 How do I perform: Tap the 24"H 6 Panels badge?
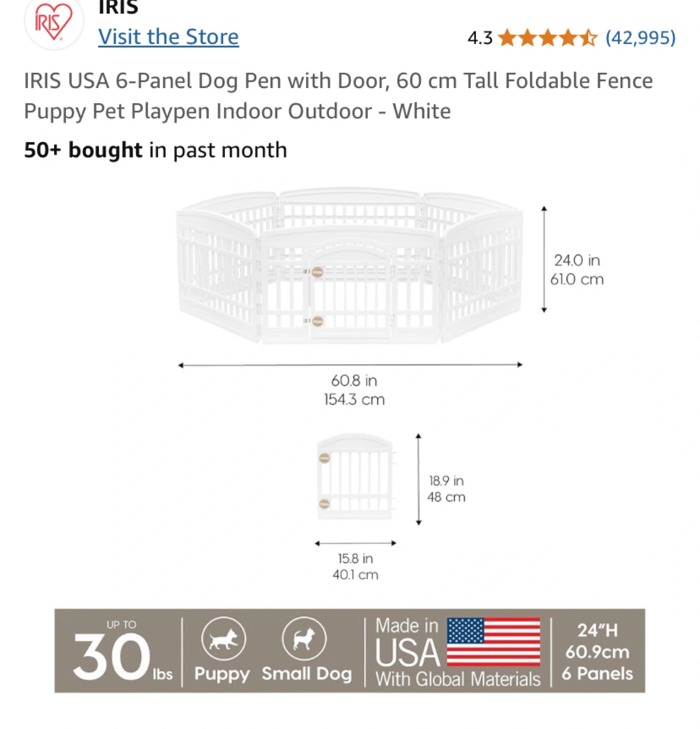point(597,652)
